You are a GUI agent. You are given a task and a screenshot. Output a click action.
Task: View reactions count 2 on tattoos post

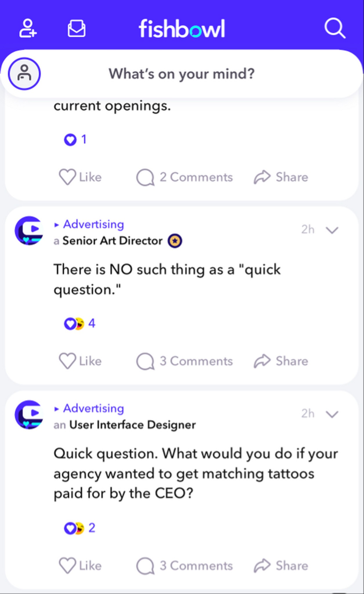pyautogui.click(x=80, y=528)
